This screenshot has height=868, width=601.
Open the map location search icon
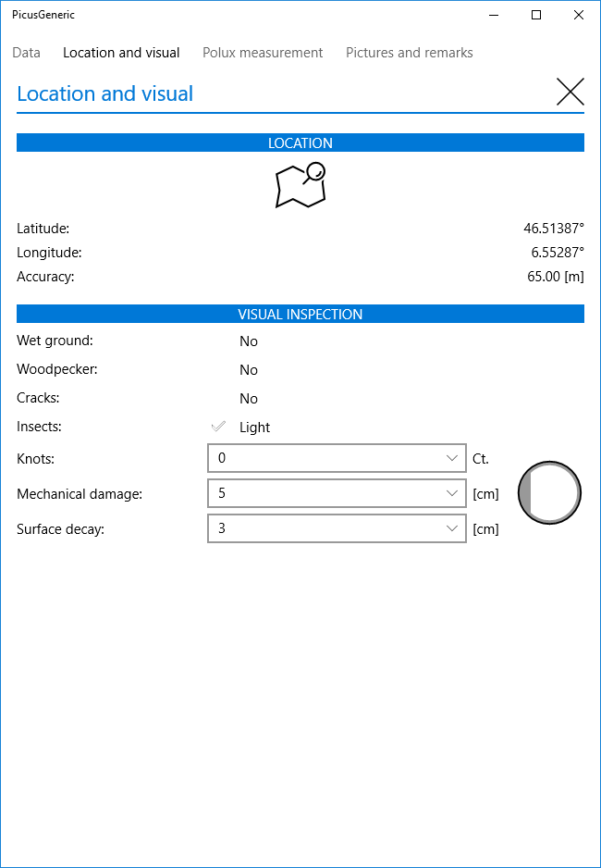(x=300, y=185)
